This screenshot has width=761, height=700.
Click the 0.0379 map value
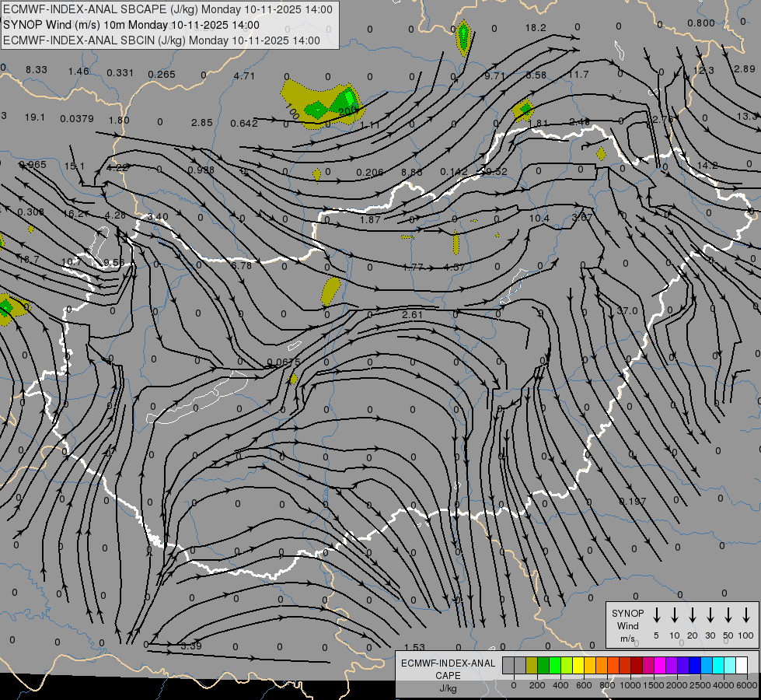click(77, 118)
